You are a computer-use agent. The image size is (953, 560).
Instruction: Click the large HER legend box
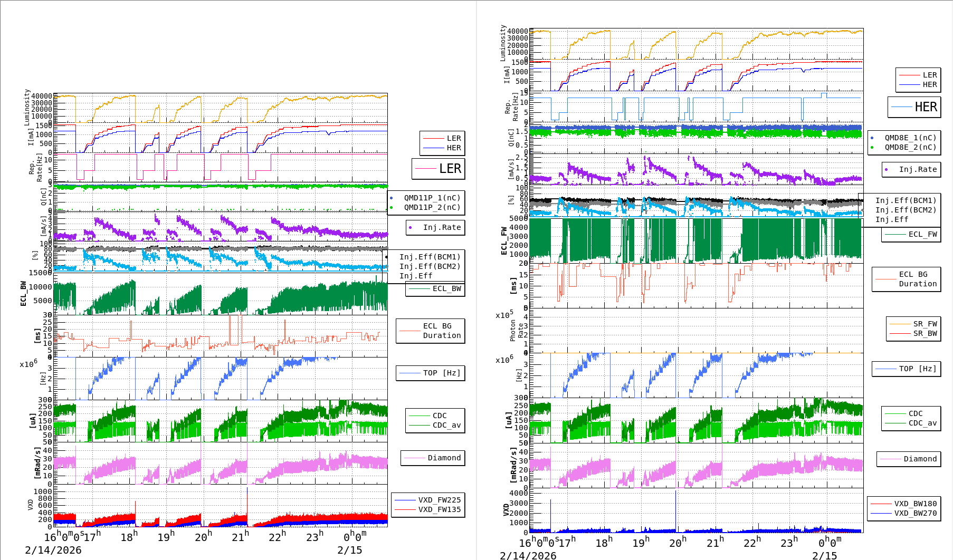point(914,107)
